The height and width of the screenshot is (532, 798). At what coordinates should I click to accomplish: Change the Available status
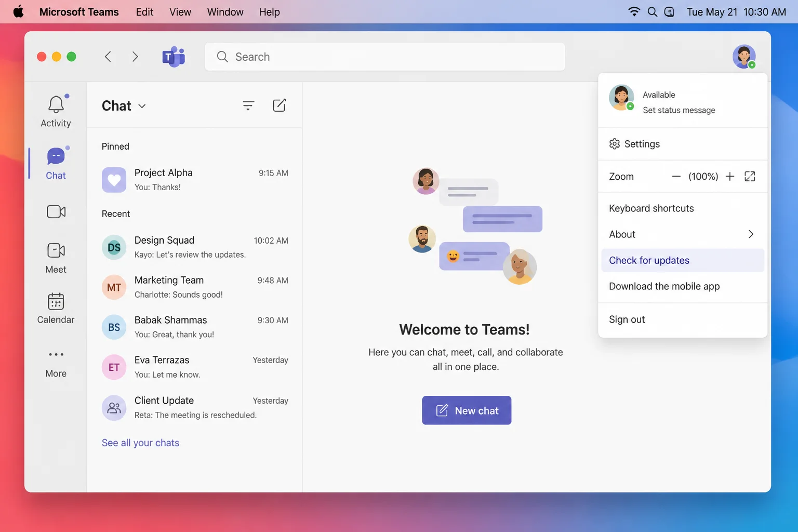pyautogui.click(x=659, y=95)
